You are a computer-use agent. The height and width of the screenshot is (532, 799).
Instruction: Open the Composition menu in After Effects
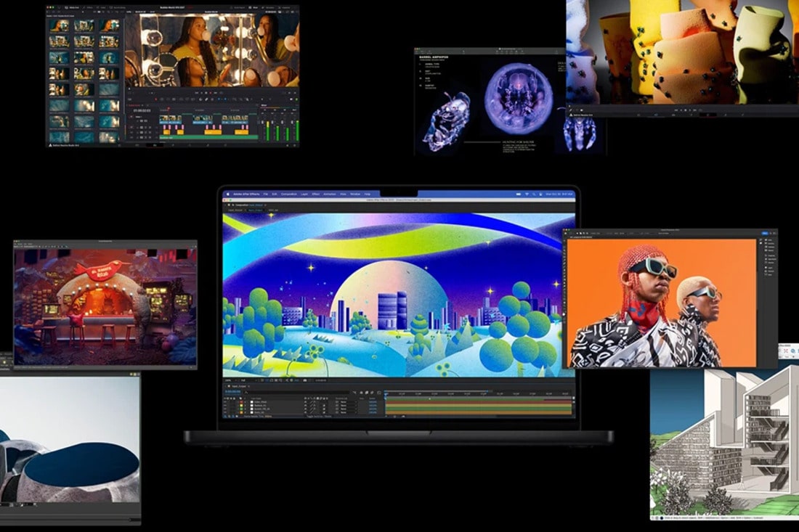290,195
